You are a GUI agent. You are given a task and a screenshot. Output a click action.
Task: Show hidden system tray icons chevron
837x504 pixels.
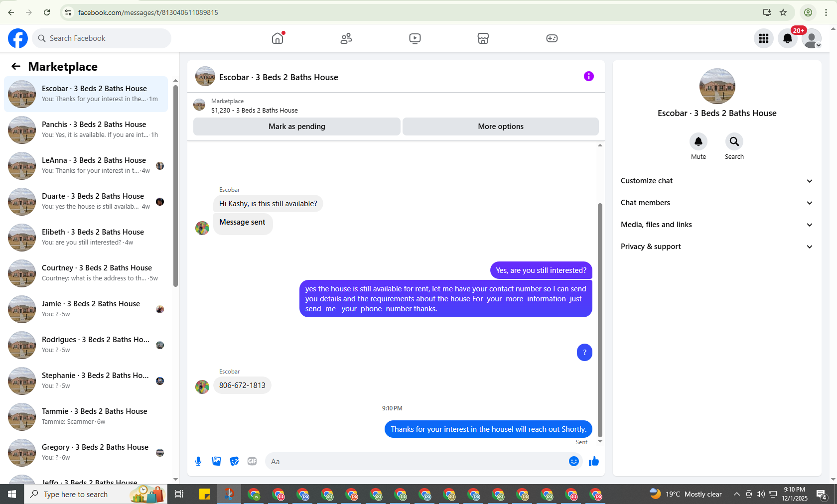[736, 494]
